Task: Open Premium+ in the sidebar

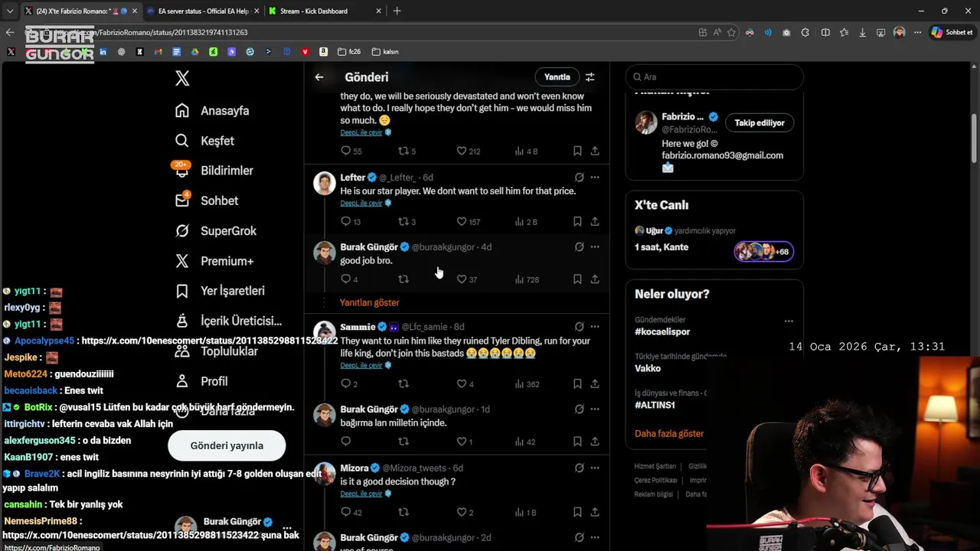Action: coord(214,261)
